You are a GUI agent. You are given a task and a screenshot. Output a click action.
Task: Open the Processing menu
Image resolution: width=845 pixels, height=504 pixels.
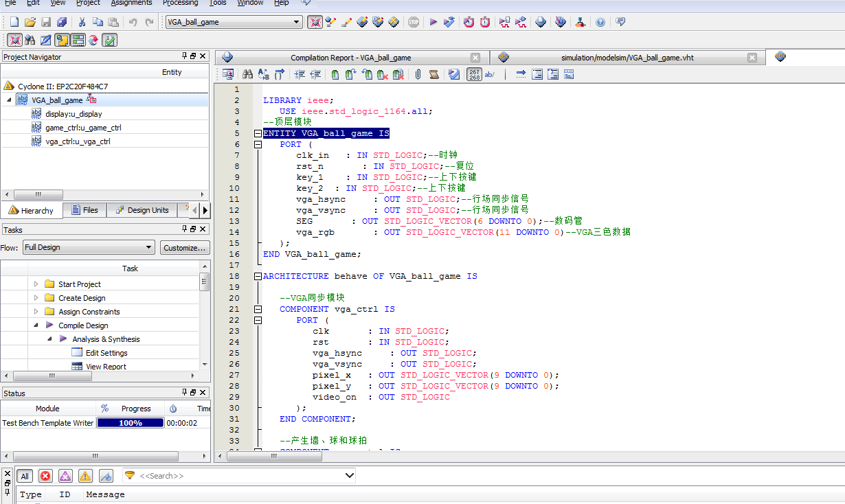coord(180,3)
